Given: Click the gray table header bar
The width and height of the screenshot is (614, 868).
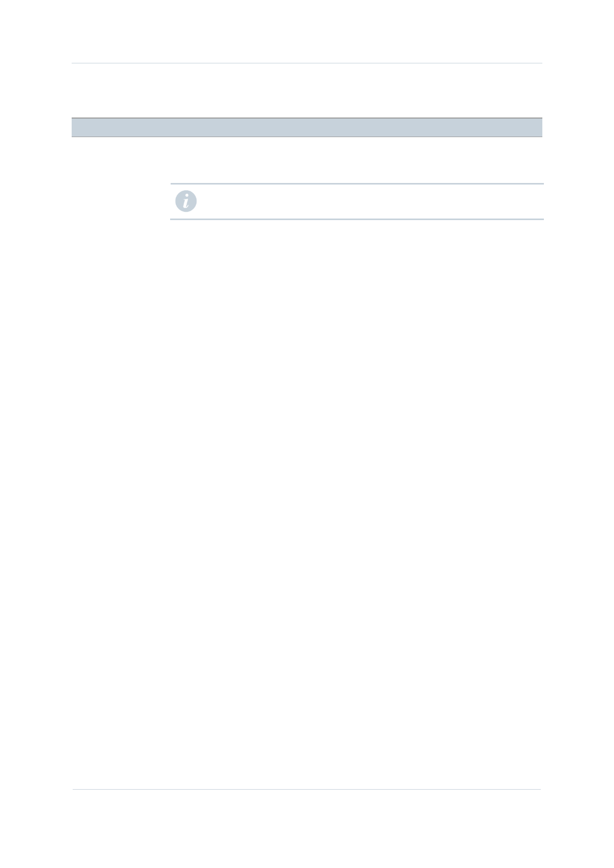Looking at the screenshot, I should [307, 127].
